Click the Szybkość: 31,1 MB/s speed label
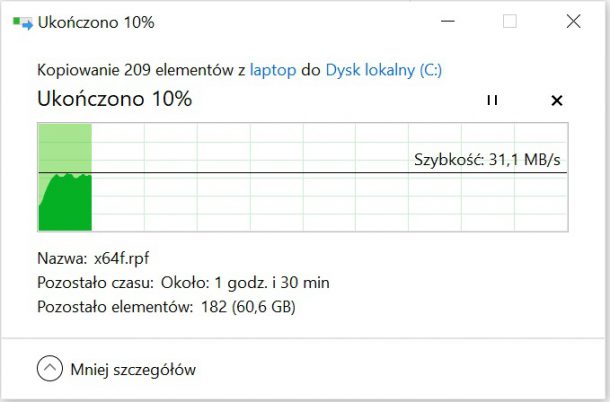Viewport: 610px width, 402px height. (x=487, y=160)
